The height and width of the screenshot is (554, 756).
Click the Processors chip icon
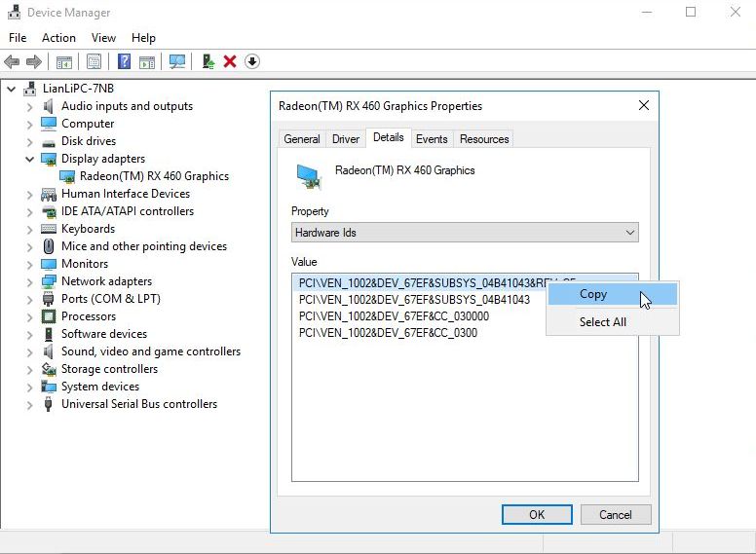click(48, 316)
